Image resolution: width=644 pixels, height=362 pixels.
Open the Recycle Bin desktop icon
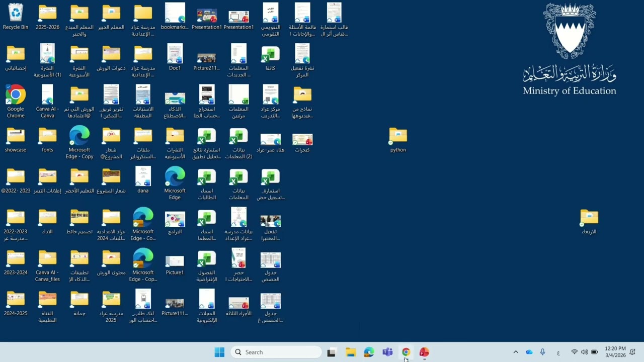click(16, 17)
